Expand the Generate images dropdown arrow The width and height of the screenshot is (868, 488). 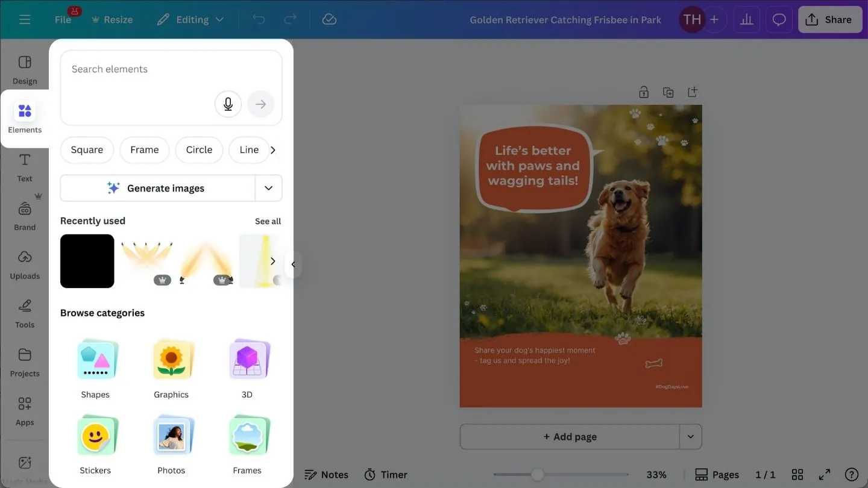point(268,188)
